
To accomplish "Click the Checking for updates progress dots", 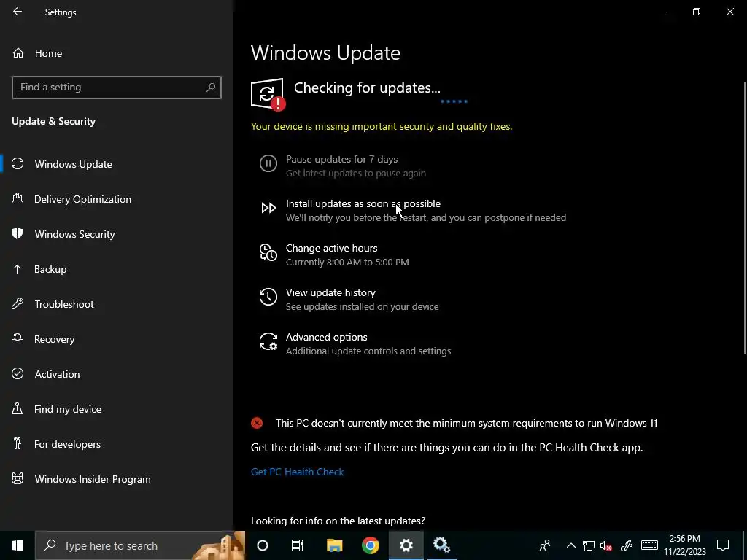I will (454, 101).
